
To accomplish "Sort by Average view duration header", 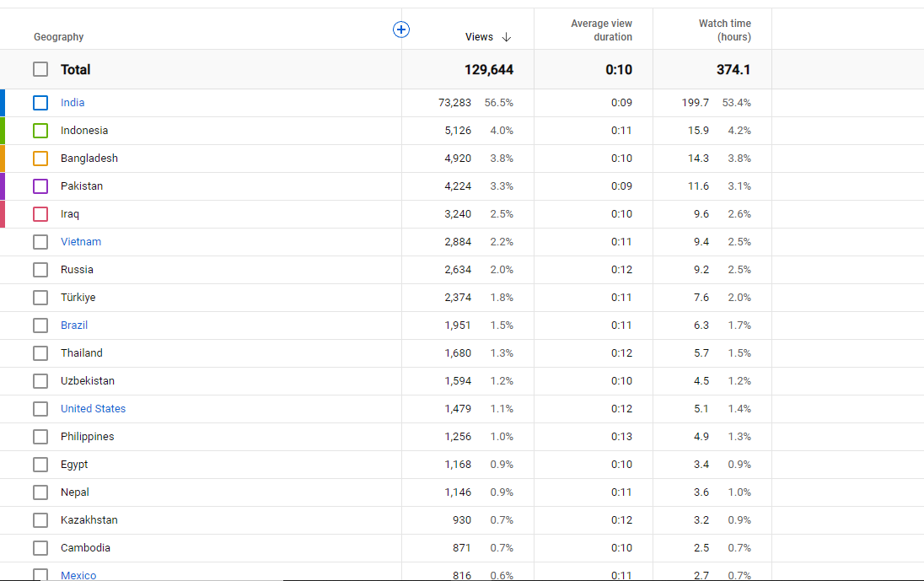I will pyautogui.click(x=601, y=30).
